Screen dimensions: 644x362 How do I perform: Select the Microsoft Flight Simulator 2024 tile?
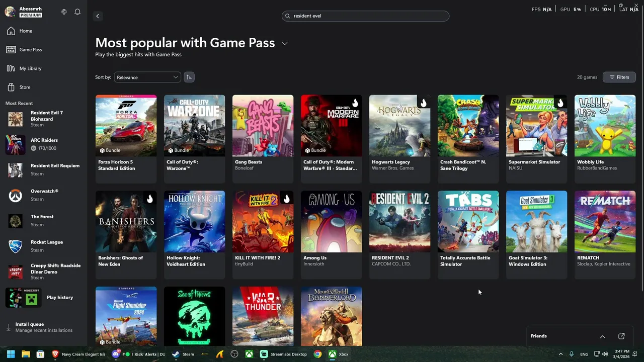click(x=126, y=316)
